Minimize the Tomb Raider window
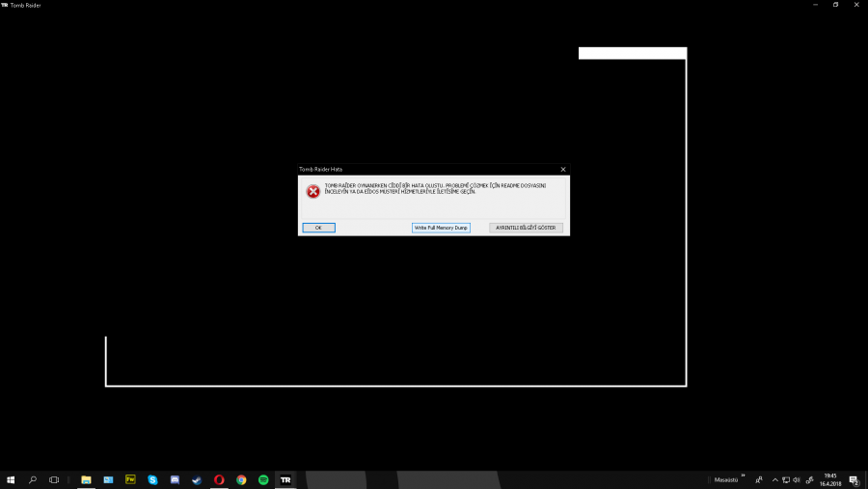The image size is (868, 489). [815, 5]
